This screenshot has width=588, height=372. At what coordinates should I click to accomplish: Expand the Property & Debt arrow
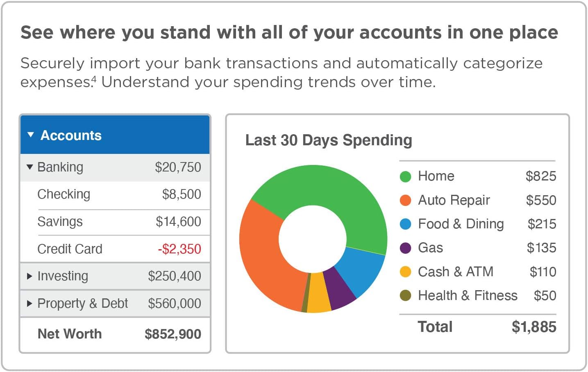pos(30,304)
